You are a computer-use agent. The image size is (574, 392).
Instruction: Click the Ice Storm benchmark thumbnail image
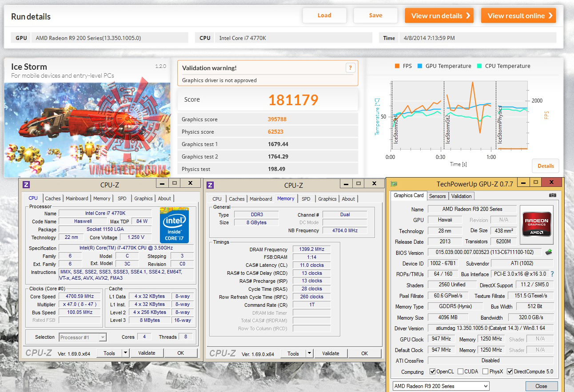(x=87, y=130)
